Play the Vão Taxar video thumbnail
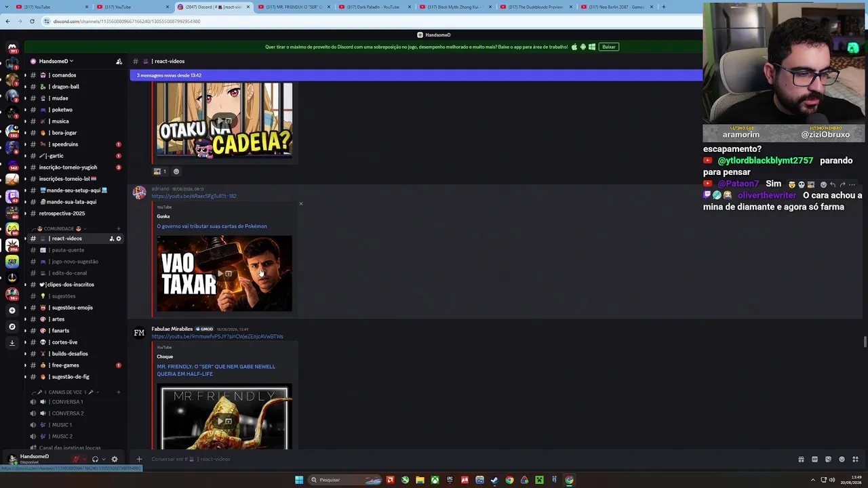Screen dimensions: 868x488 (x=224, y=274)
